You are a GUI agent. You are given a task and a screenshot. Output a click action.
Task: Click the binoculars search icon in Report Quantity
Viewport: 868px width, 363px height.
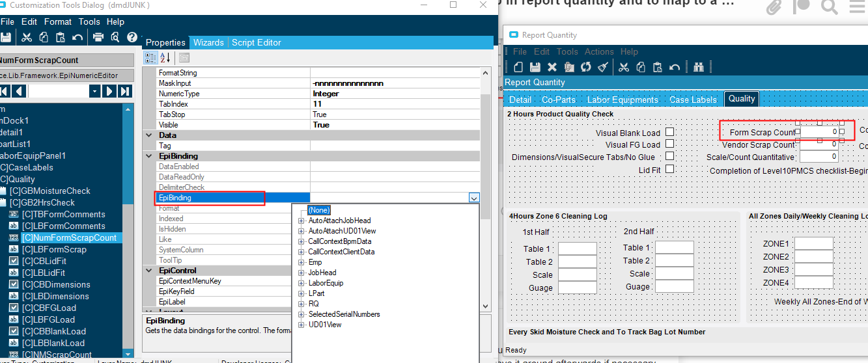point(699,67)
